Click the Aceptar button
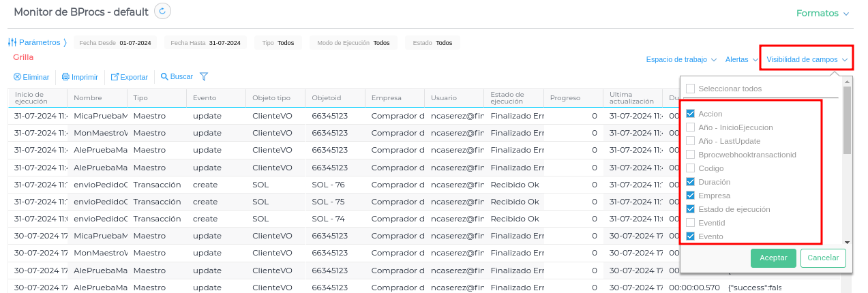This screenshot has height=293, width=868. tap(773, 258)
